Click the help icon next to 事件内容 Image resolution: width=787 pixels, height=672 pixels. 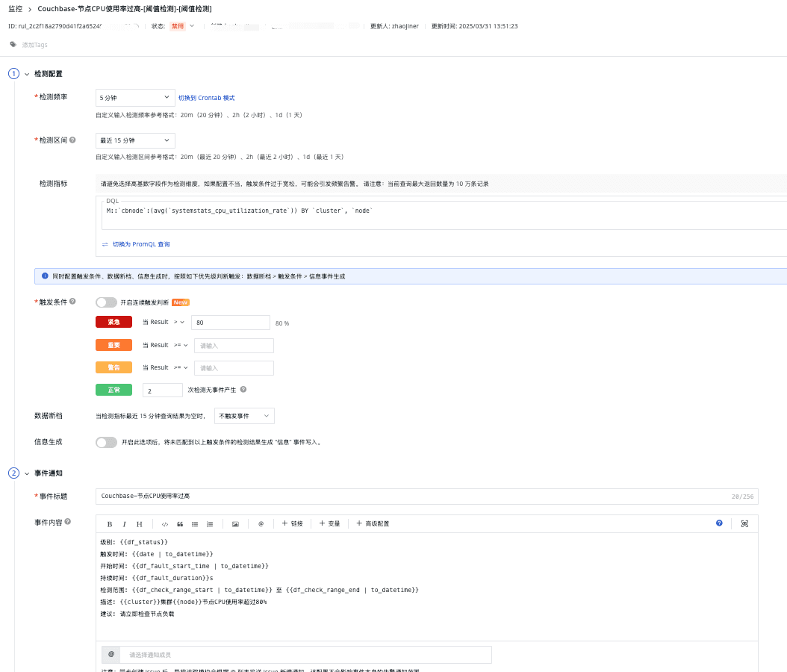click(x=68, y=521)
